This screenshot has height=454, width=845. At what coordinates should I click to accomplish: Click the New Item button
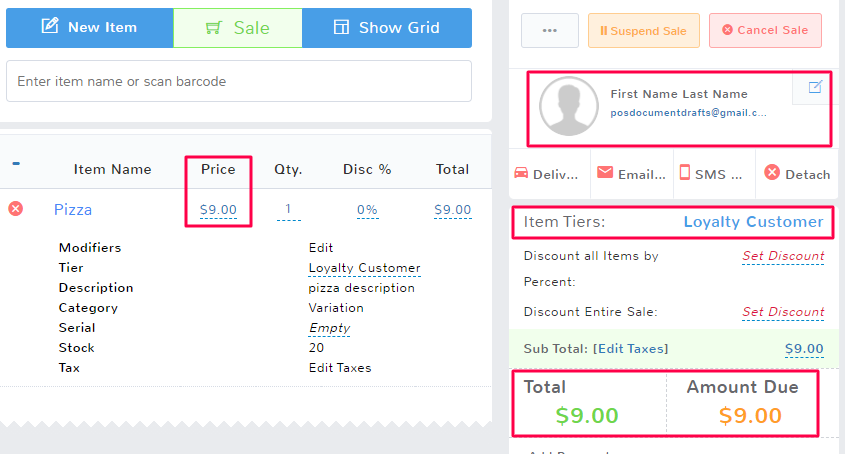point(89,28)
